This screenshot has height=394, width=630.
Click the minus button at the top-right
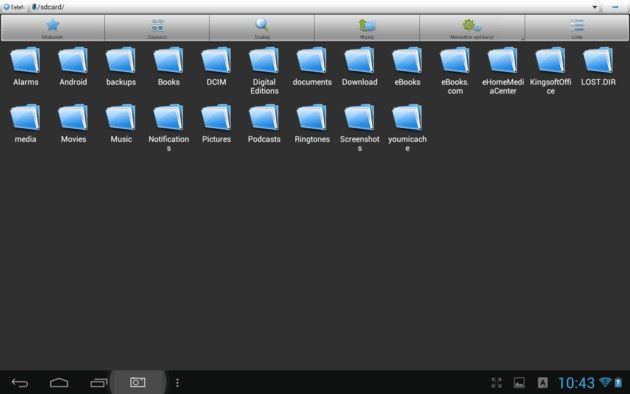pyautogui.click(x=615, y=7)
